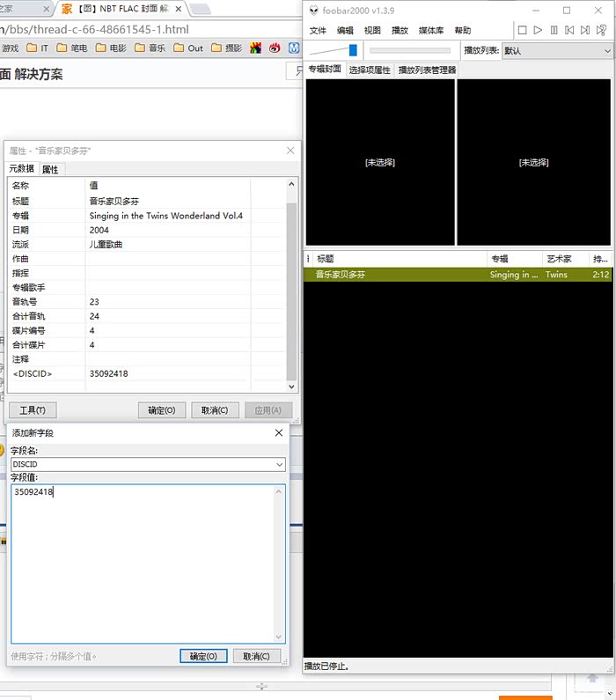Skip to next track with toolbar icon
The height and width of the screenshot is (700, 616).
coord(585,30)
